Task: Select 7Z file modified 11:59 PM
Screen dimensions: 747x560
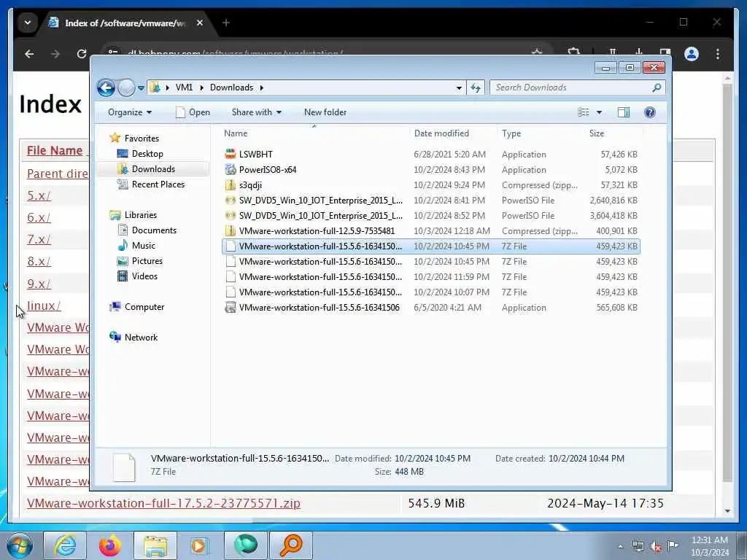Action: point(430,276)
